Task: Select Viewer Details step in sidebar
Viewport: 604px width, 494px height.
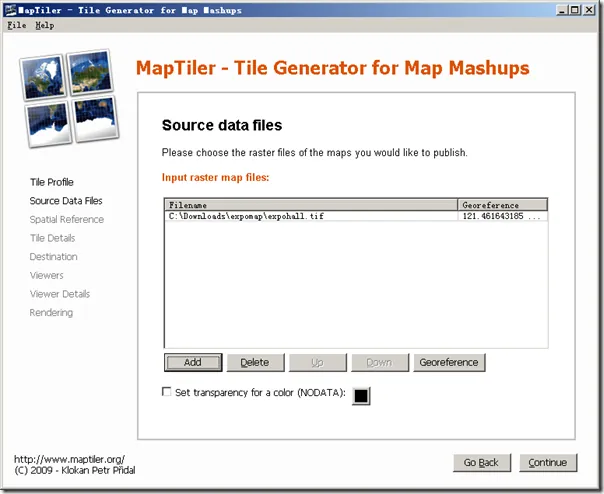Action: [x=60, y=294]
